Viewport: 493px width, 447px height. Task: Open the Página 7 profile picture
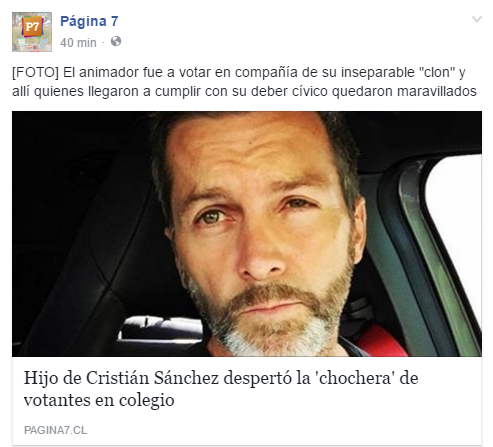click(32, 32)
